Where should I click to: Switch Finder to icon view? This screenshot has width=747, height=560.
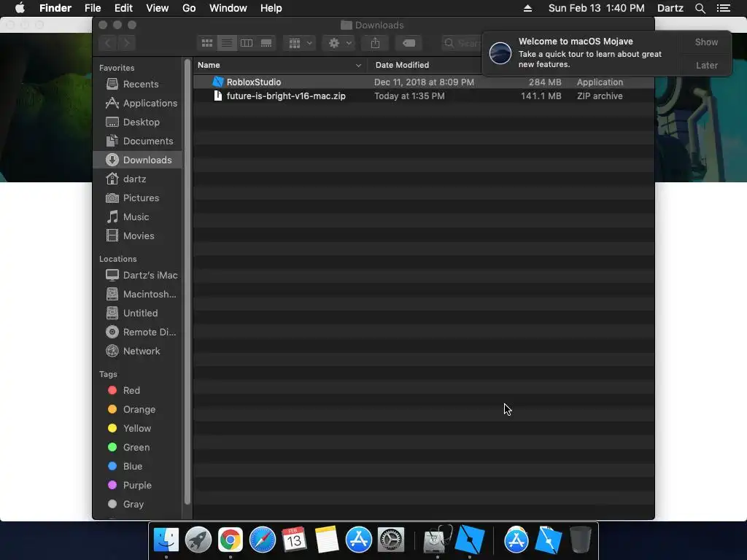coord(206,43)
